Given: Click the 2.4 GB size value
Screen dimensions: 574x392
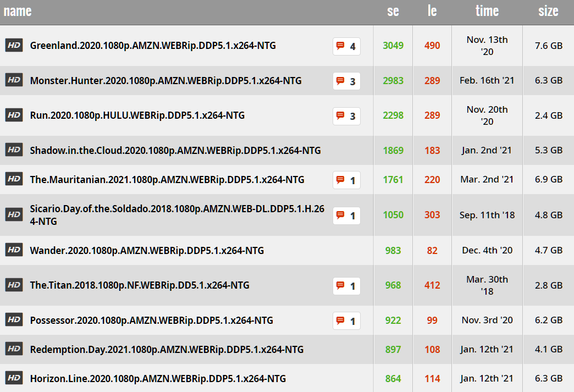Looking at the screenshot, I should (x=548, y=115).
